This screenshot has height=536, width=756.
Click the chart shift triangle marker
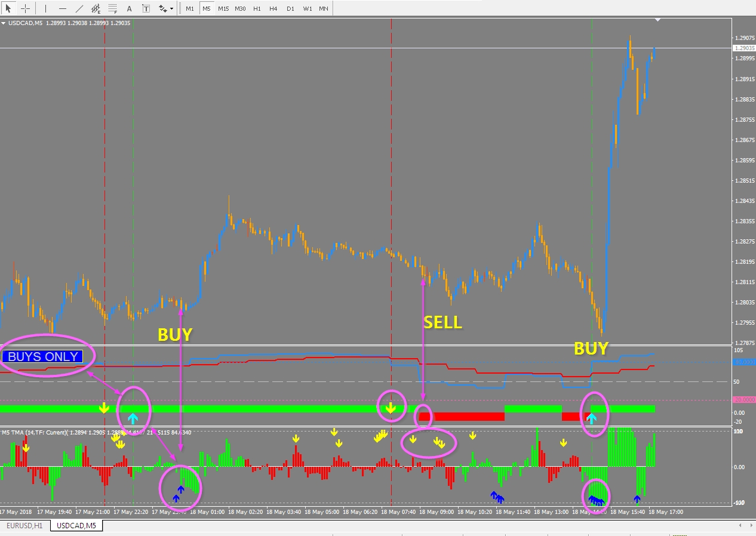tap(657, 20)
